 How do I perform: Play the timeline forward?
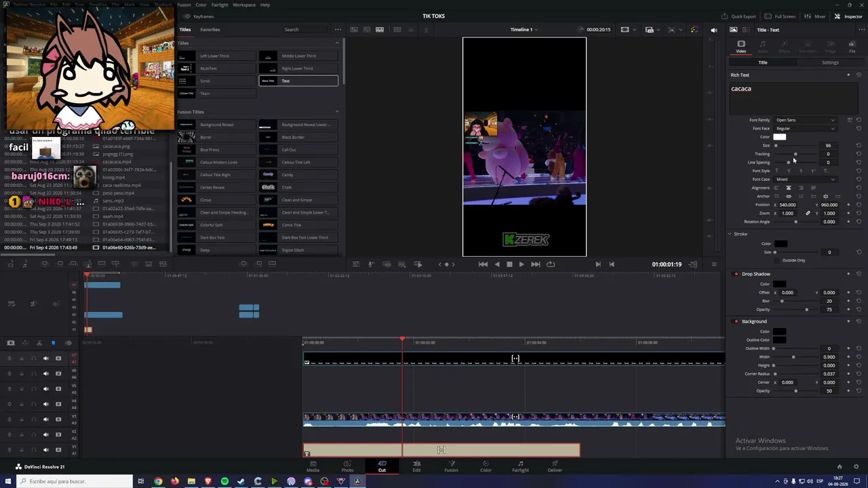pyautogui.click(x=521, y=264)
